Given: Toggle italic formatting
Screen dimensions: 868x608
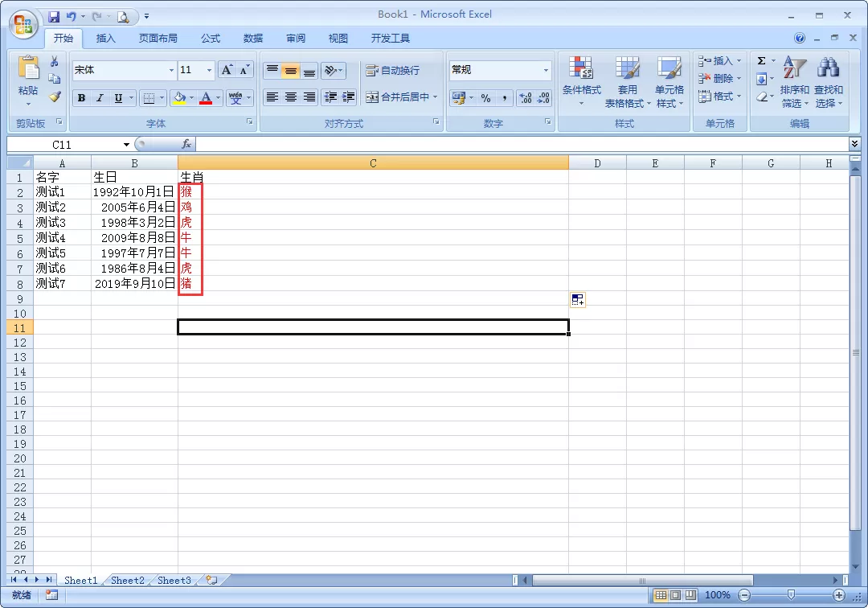Looking at the screenshot, I should (100, 98).
